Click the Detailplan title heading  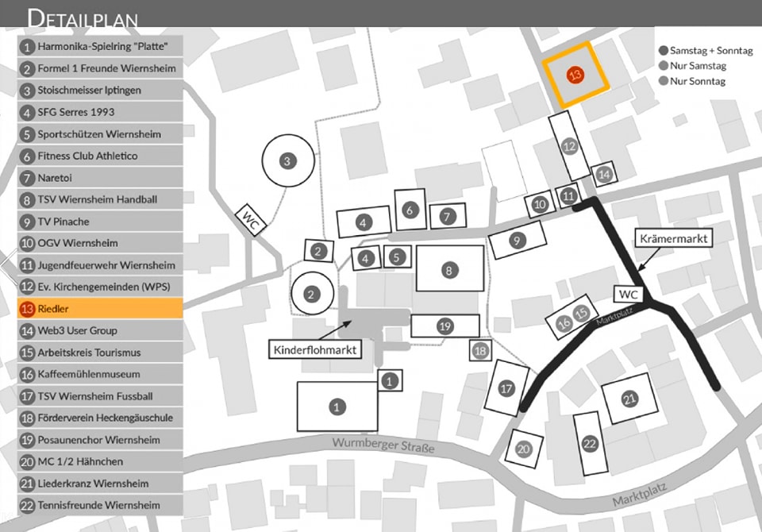(x=83, y=17)
